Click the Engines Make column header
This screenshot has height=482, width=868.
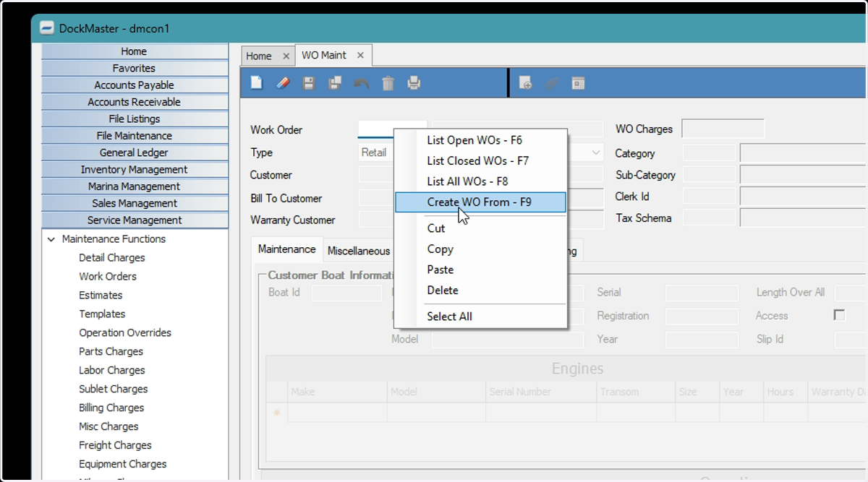(336, 392)
